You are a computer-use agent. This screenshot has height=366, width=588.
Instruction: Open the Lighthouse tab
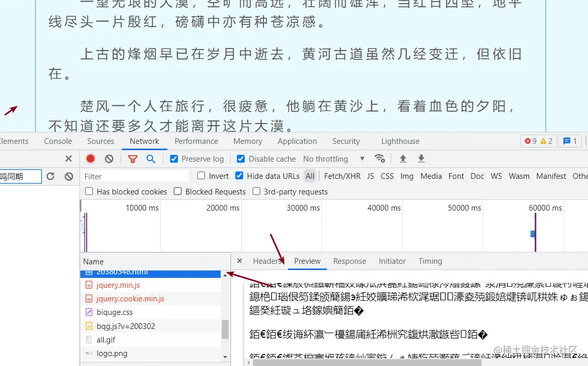(x=400, y=141)
